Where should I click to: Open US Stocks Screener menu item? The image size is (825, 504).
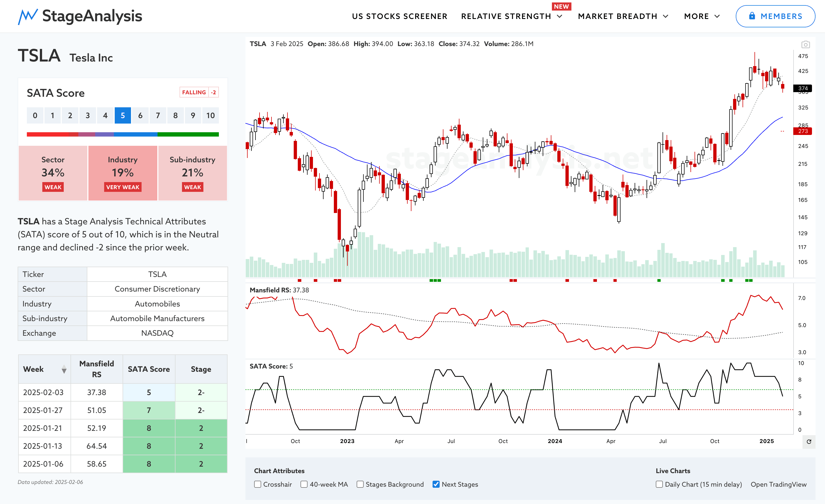point(399,16)
